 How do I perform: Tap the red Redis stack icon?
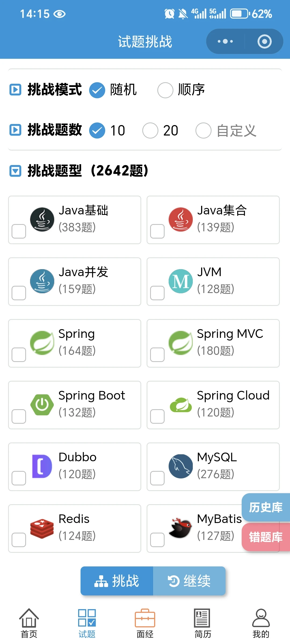click(x=42, y=528)
